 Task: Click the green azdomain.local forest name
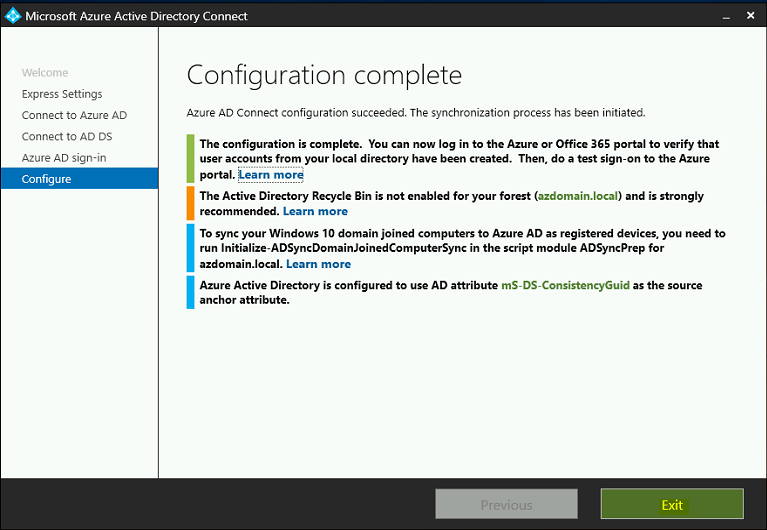click(578, 196)
